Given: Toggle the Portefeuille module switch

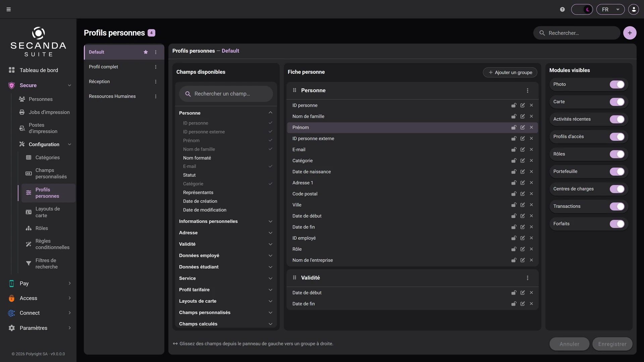Looking at the screenshot, I should [617, 172].
